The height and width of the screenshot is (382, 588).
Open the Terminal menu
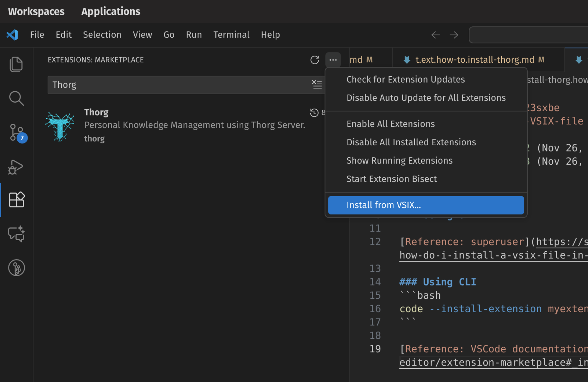[x=231, y=35]
